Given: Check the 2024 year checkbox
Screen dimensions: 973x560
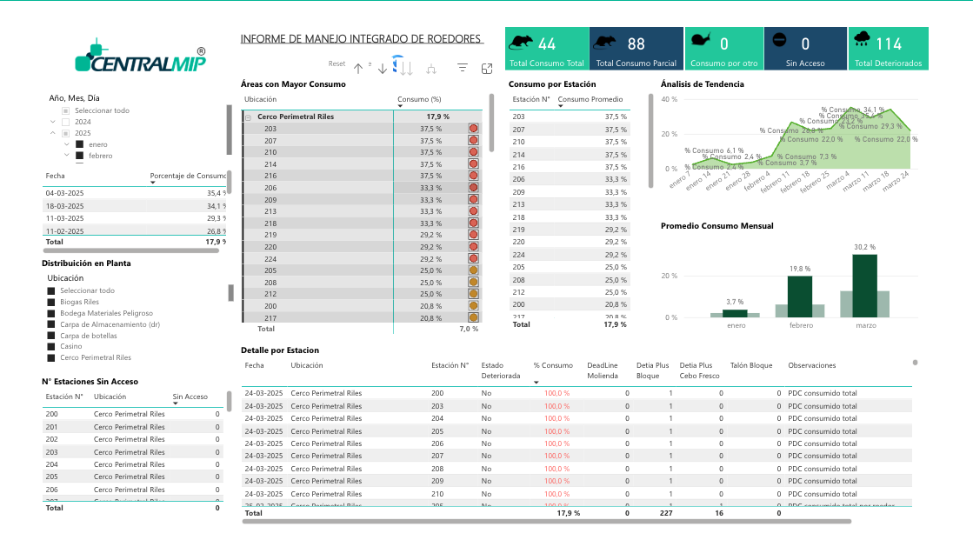Looking at the screenshot, I should pyautogui.click(x=65, y=123).
